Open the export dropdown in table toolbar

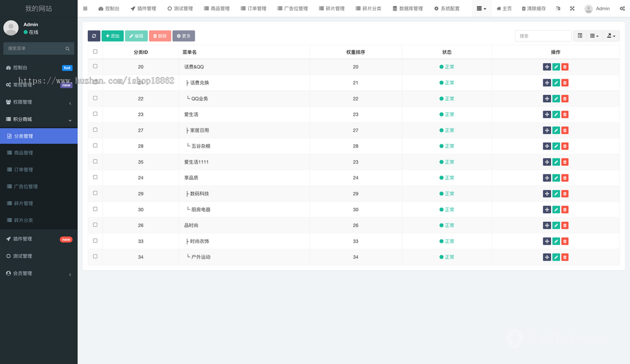(x=611, y=36)
